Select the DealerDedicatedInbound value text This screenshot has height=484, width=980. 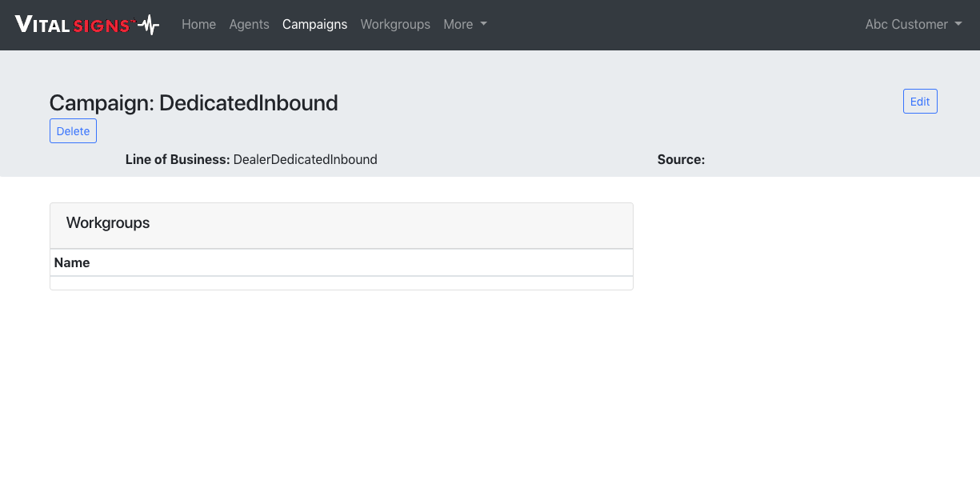[305, 159]
